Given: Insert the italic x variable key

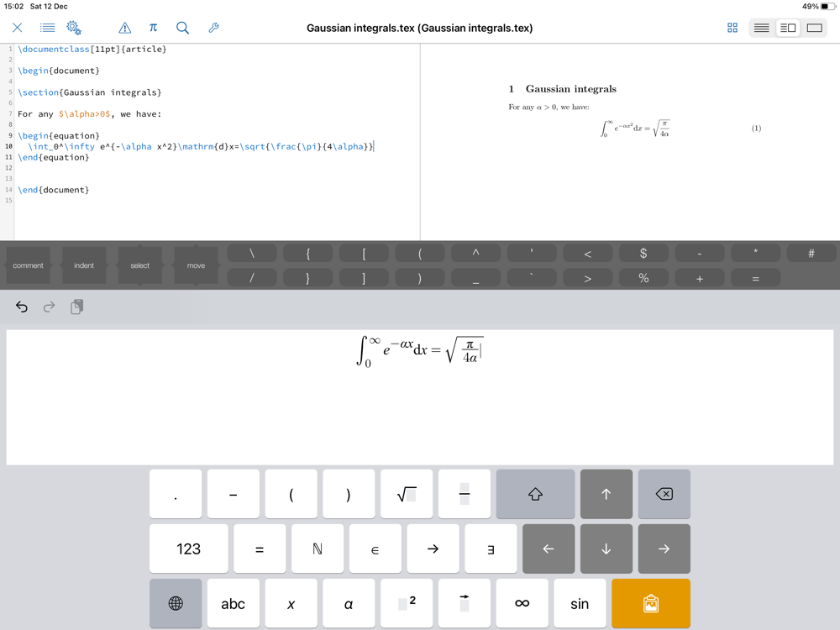Looking at the screenshot, I should (291, 604).
